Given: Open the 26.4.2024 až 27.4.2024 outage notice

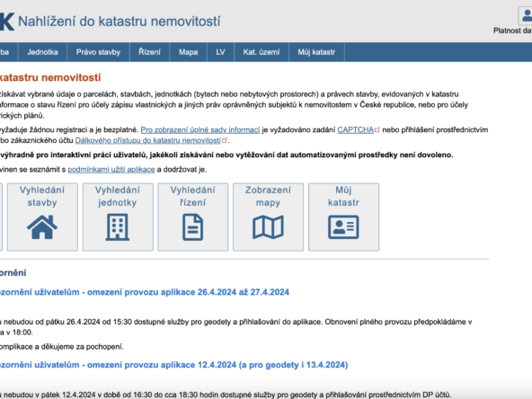Looking at the screenshot, I should point(145,292).
